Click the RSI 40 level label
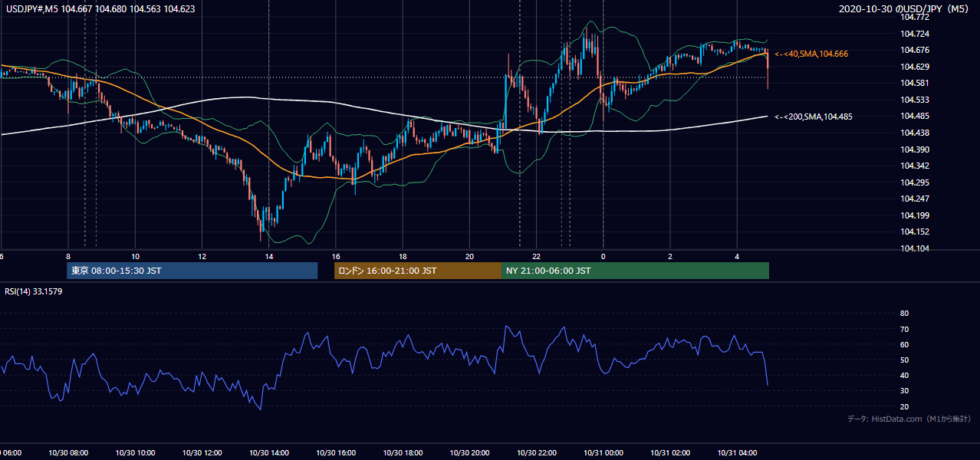 coord(904,375)
